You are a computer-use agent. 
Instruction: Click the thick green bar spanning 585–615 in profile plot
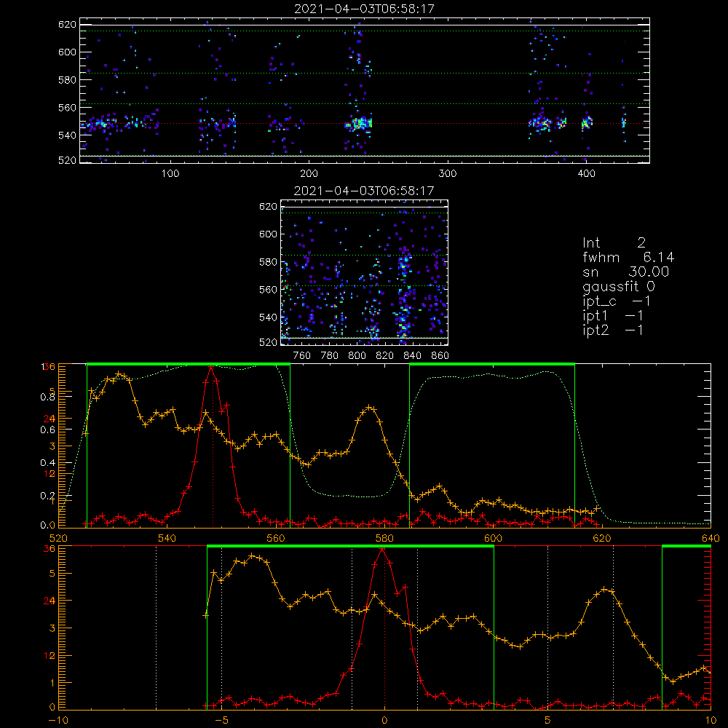492,365
